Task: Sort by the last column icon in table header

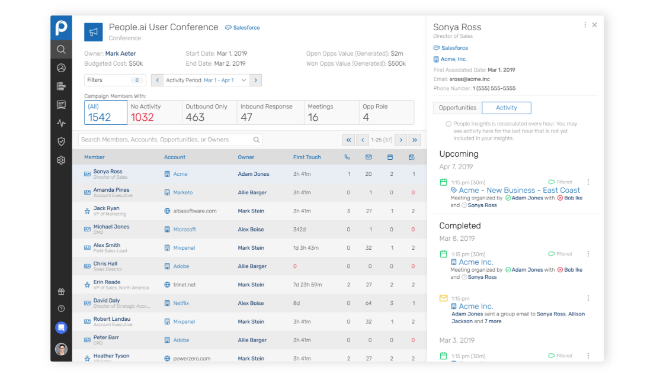Action: [412, 157]
